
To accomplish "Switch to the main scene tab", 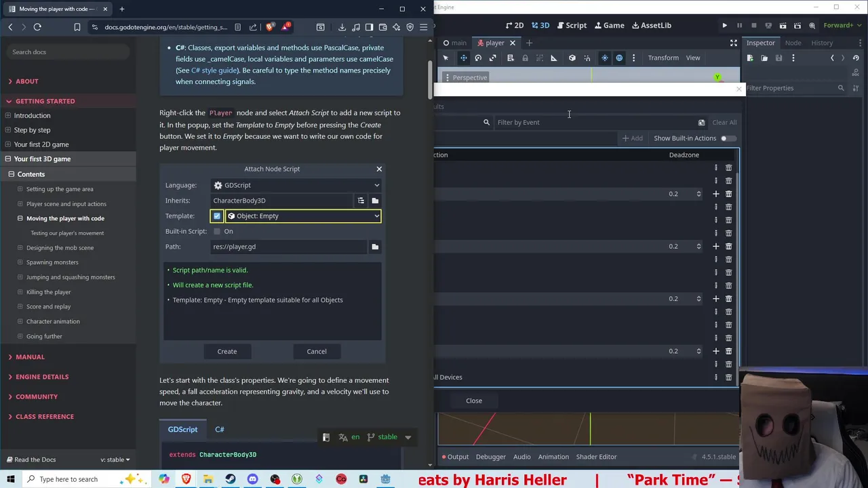I will pyautogui.click(x=455, y=43).
